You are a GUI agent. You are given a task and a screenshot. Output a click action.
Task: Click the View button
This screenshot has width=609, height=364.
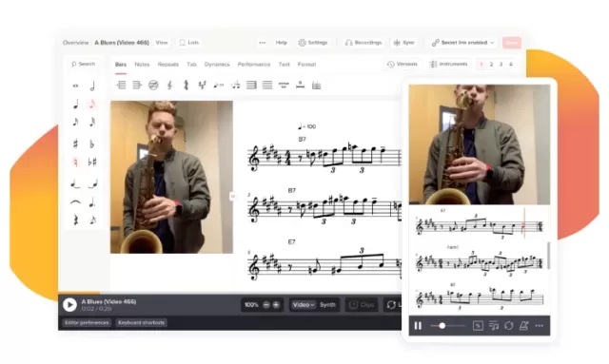(162, 43)
